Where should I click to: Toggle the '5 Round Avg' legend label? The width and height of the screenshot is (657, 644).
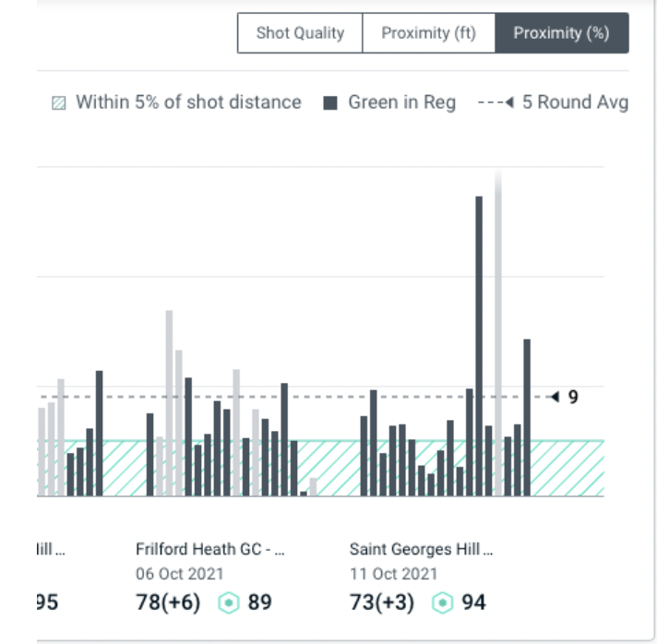coord(575,102)
